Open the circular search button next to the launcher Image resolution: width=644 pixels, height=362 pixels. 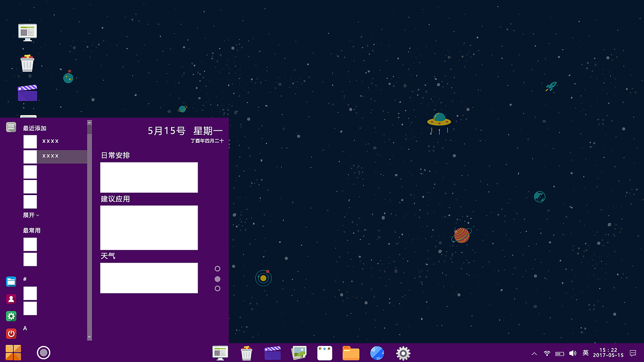tap(43, 352)
